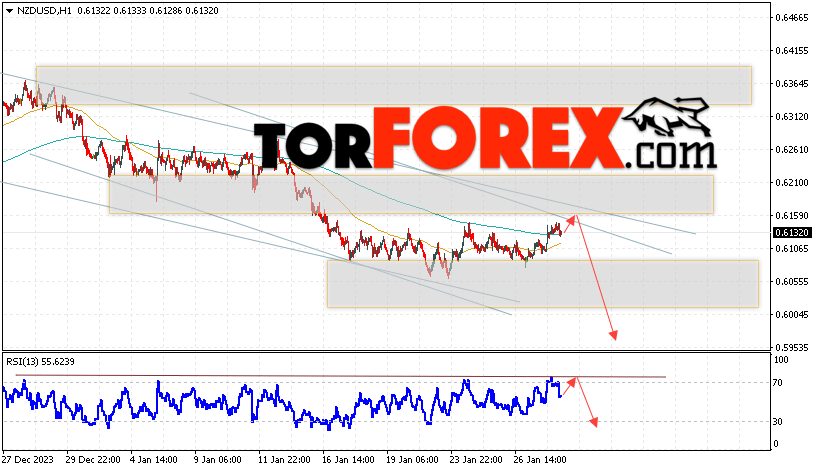816x471 pixels.
Task: Click the 0.61065 price axis label
Action: coord(792,249)
